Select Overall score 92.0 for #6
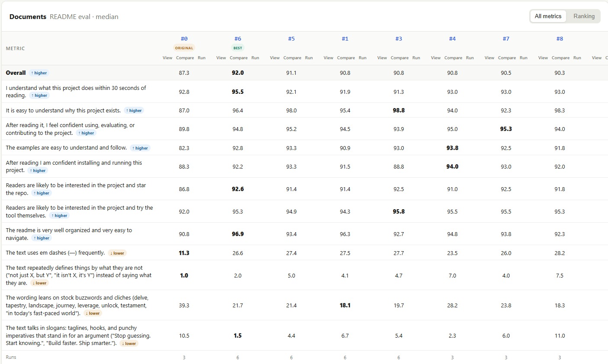 (x=238, y=73)
